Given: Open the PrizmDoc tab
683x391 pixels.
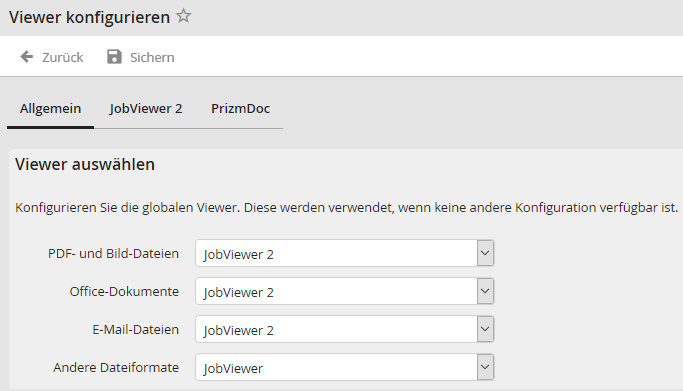Looking at the screenshot, I should 240,108.
